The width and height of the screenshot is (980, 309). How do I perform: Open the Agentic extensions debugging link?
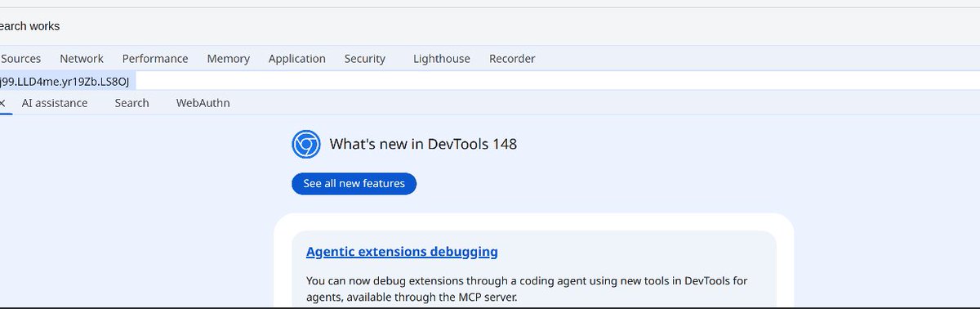[402, 252]
